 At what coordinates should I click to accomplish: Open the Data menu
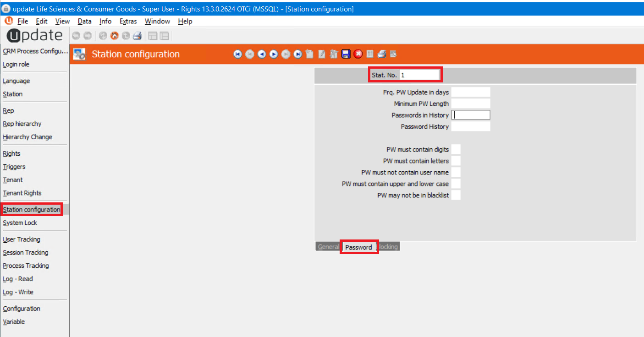(x=84, y=21)
